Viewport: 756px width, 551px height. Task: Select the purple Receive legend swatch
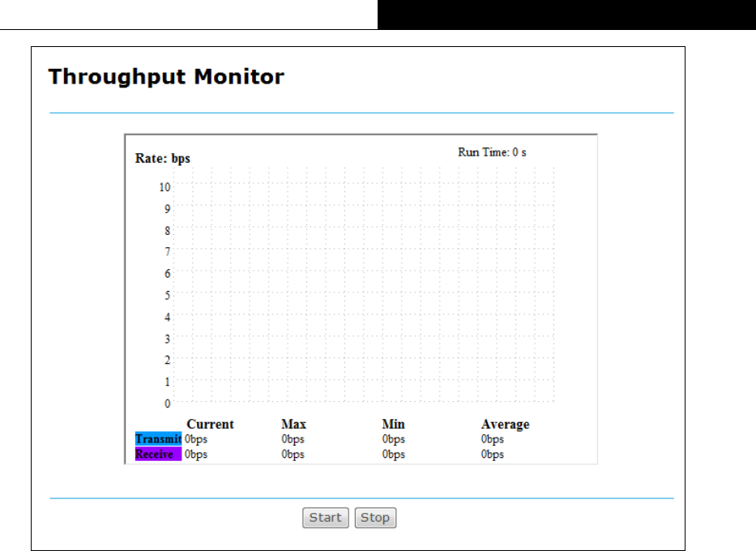tap(158, 454)
